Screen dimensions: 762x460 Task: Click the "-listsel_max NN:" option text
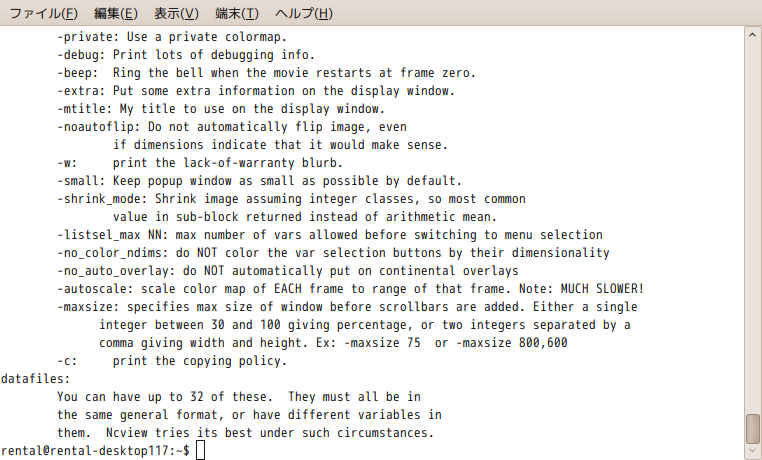[x=113, y=235]
